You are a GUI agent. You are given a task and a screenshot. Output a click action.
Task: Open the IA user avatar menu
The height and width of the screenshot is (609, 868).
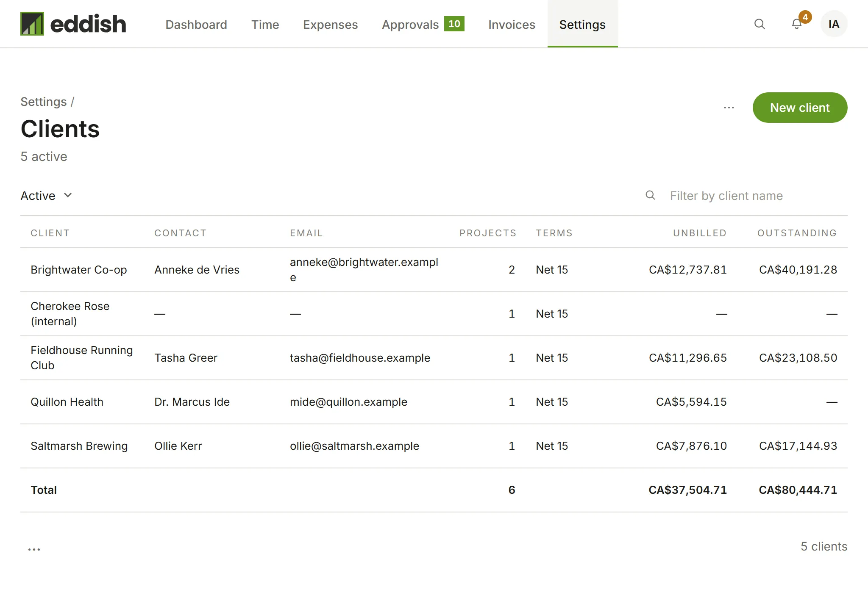pos(834,24)
